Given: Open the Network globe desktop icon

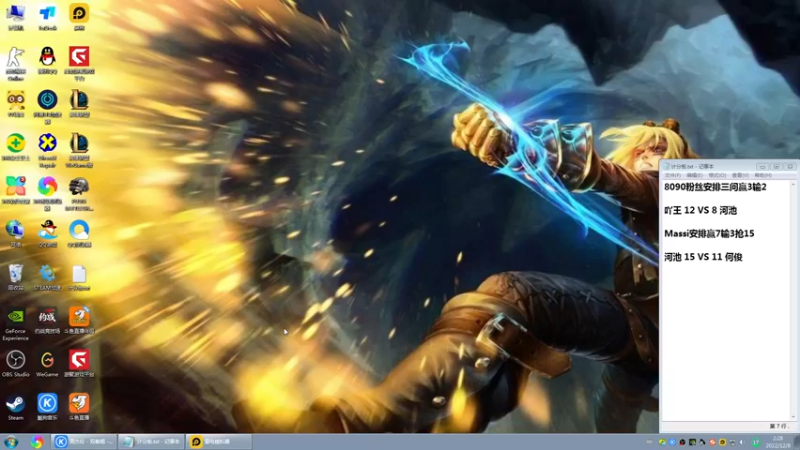Looking at the screenshot, I should tap(16, 234).
